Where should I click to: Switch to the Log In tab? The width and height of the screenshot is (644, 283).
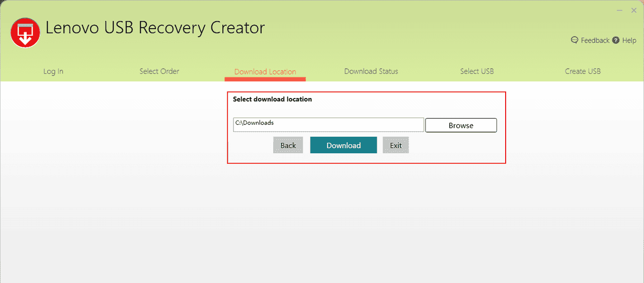53,71
